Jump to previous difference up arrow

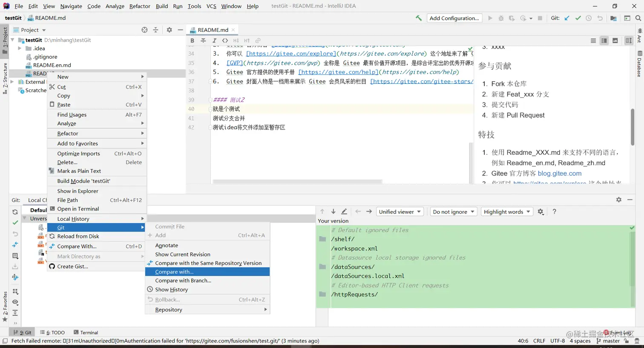pyautogui.click(x=322, y=211)
